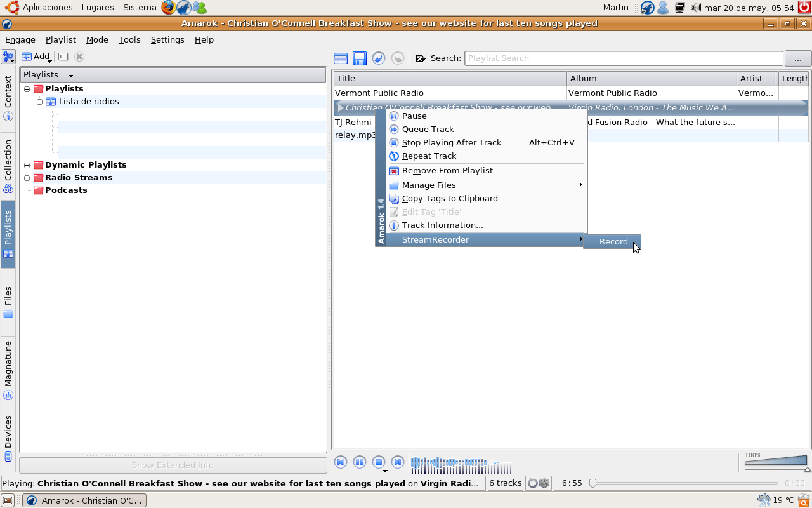Sort by the Title column header
Image resolution: width=812 pixels, height=508 pixels.
click(x=450, y=78)
